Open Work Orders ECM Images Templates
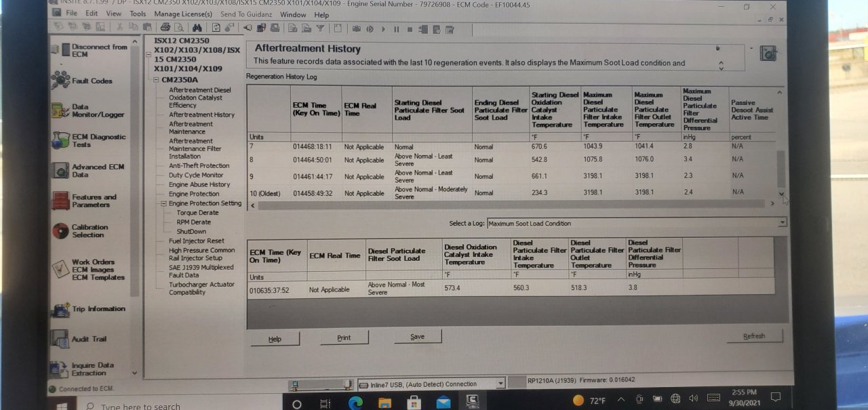This screenshot has height=410, width=868. tap(88, 269)
